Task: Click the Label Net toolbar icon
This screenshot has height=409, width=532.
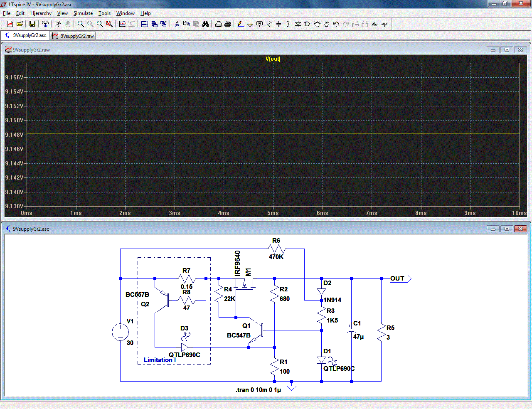Action: coord(259,24)
